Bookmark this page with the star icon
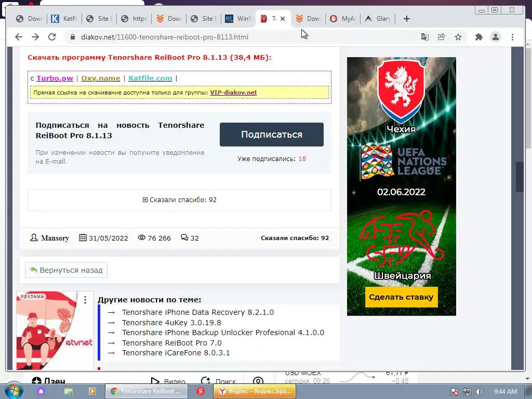The width and height of the screenshot is (532, 399). (458, 37)
